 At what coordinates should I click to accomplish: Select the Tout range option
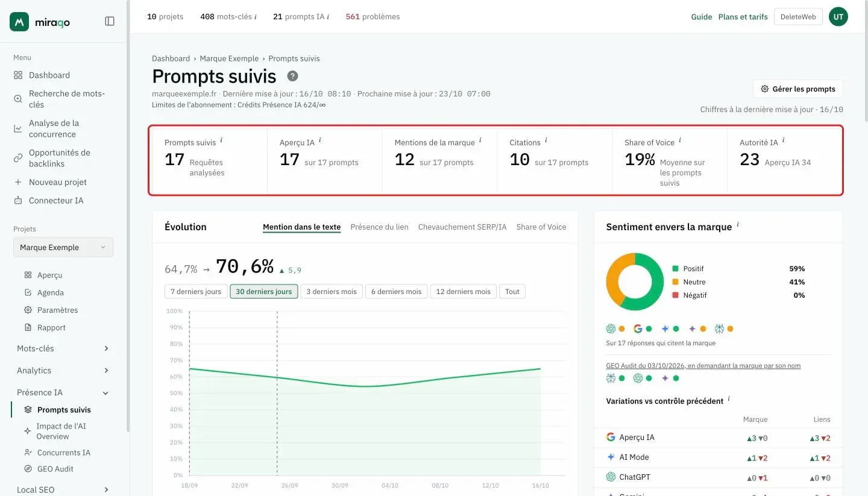click(512, 292)
